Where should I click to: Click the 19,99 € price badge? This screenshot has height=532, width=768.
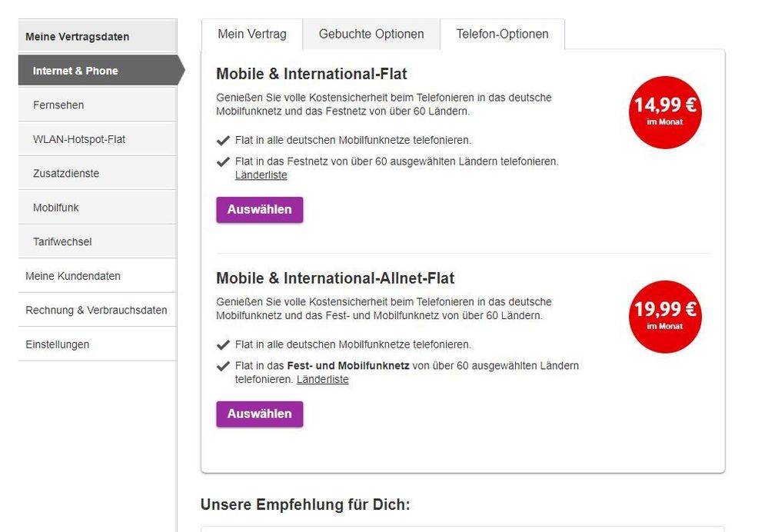pyautogui.click(x=665, y=317)
